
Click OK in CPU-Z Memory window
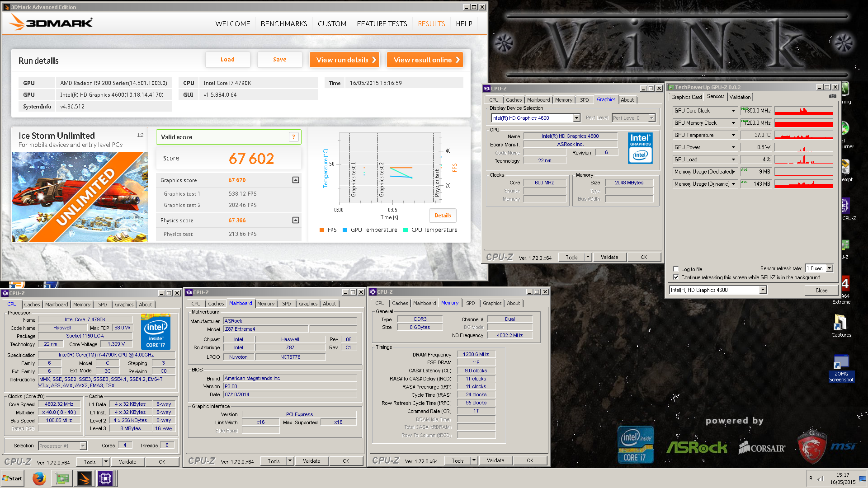pos(530,460)
